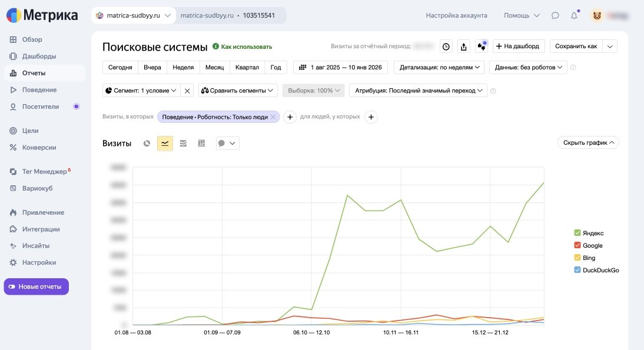Viewport: 644px width, 350px height.
Task: Click the date range 1 авг 2025 picker
Action: pos(340,68)
